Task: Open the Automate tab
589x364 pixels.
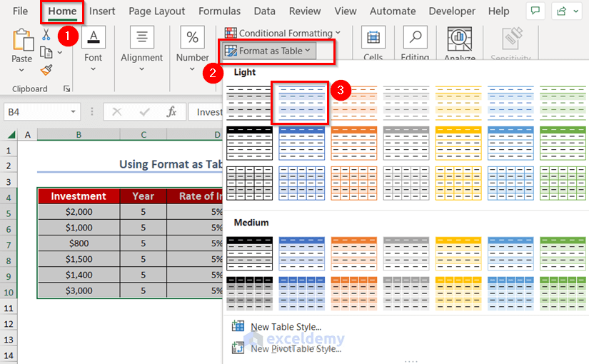Action: [393, 11]
